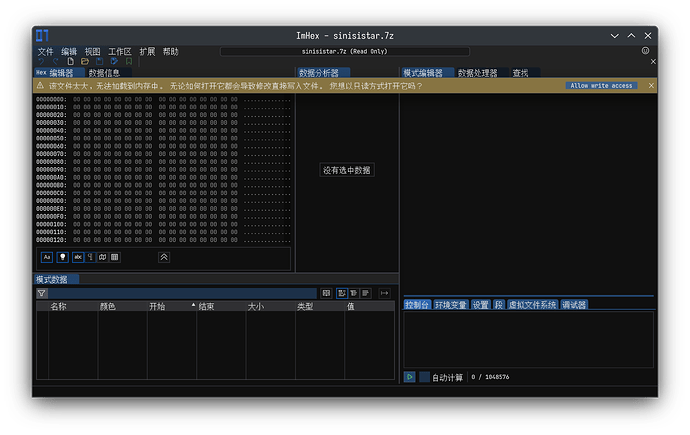Select the flattened list view icon
This screenshot has width=690, height=435.
tap(366, 293)
